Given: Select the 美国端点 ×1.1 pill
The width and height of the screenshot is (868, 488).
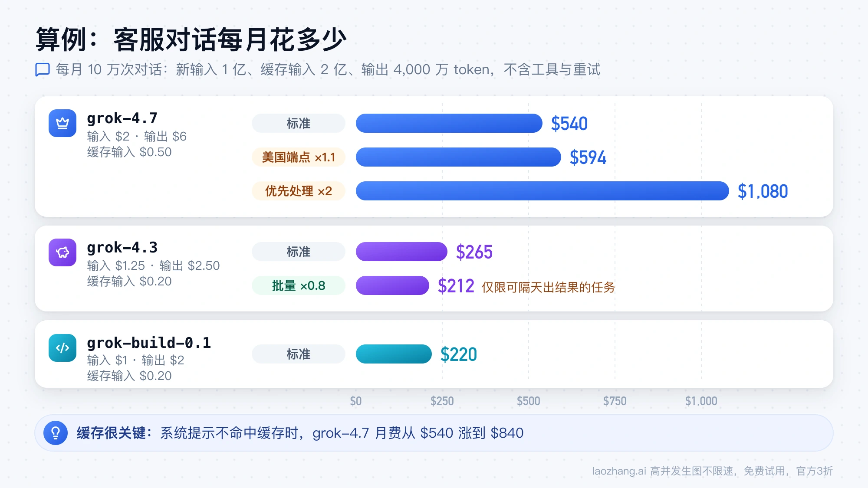Looking at the screenshot, I should [x=299, y=157].
